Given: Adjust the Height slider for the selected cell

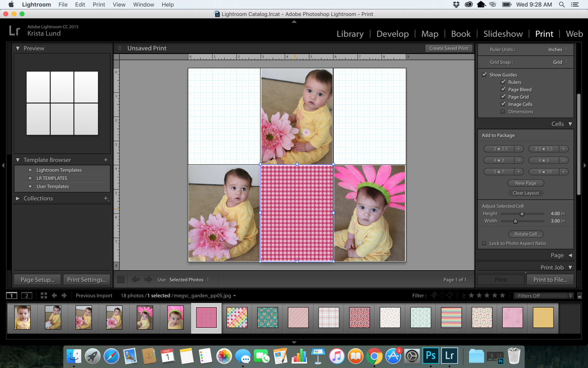Looking at the screenshot, I should (522, 214).
